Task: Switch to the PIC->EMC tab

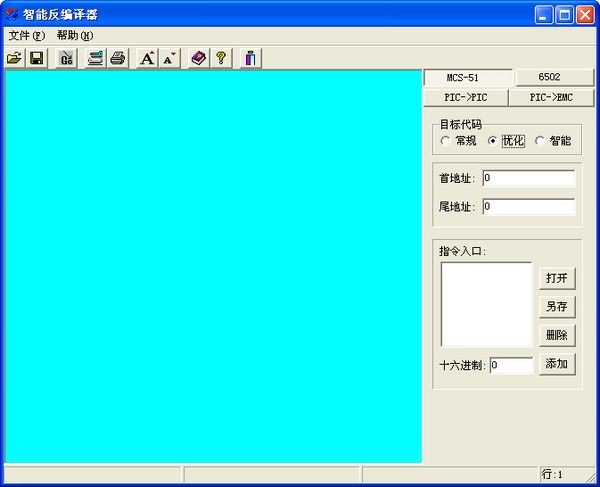Action: coord(551,98)
